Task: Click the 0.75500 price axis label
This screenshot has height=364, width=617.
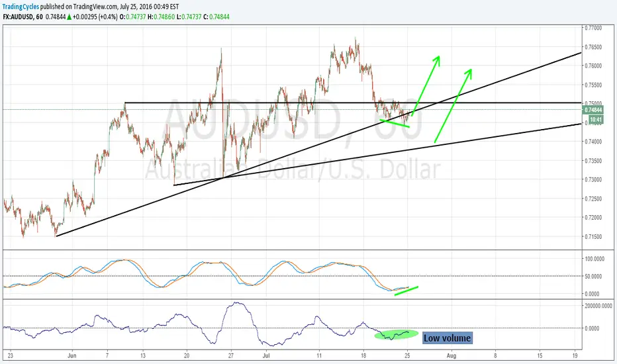Action: [593, 85]
